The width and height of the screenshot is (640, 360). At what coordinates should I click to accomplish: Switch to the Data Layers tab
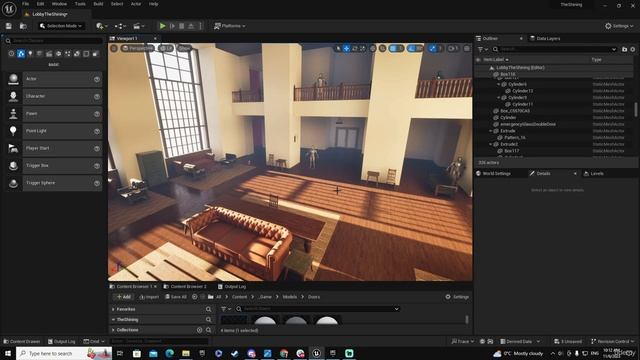tap(544, 38)
